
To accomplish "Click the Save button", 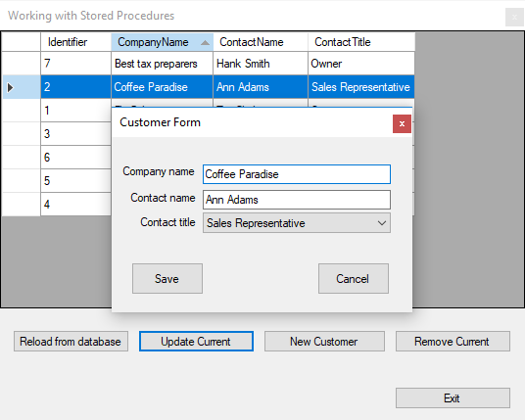I will pyautogui.click(x=167, y=278).
